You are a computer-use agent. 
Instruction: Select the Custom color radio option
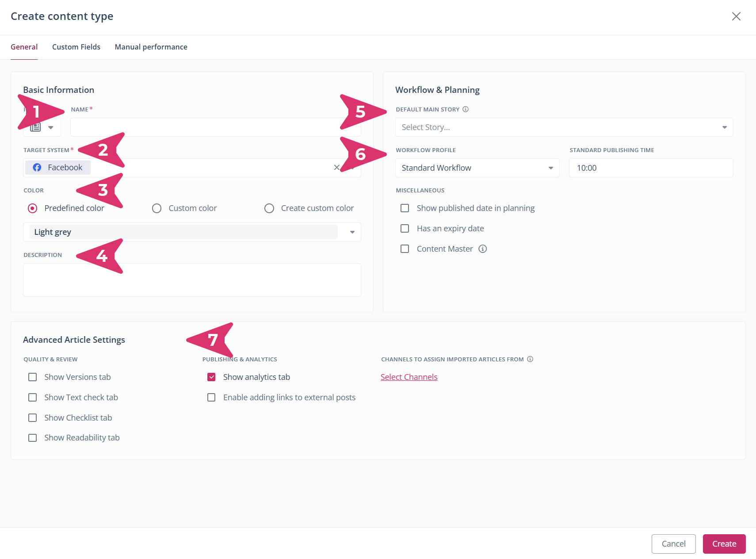157,208
